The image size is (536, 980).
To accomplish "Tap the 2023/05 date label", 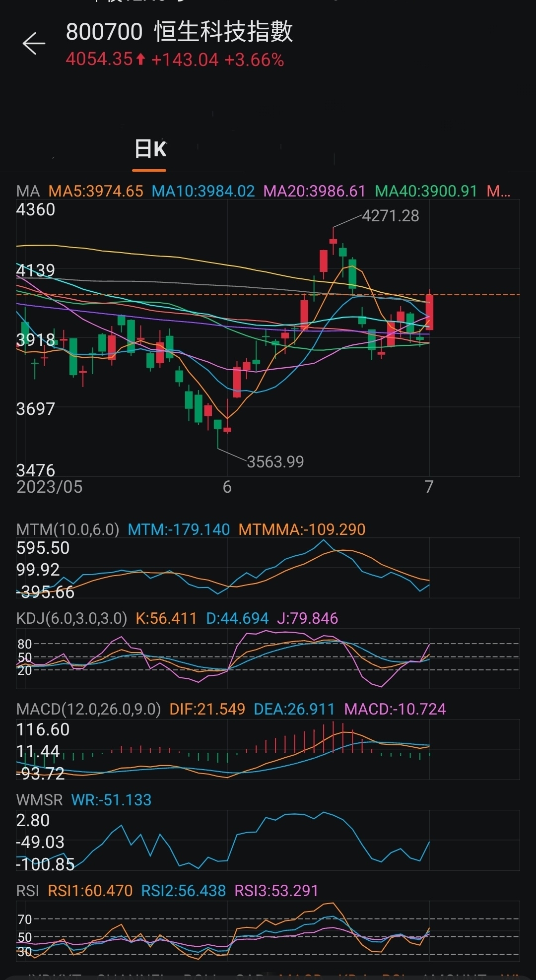I will [50, 487].
